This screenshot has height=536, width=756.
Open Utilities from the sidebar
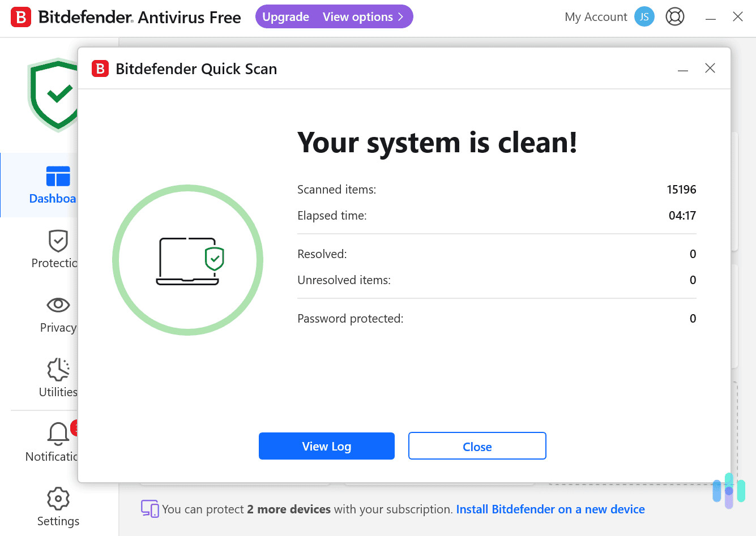click(x=58, y=370)
